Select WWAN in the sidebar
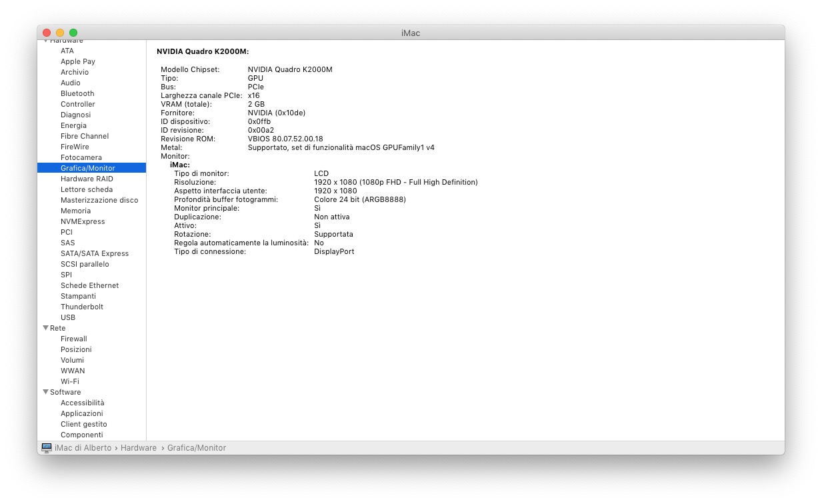This screenshot has height=504, width=822. click(73, 371)
